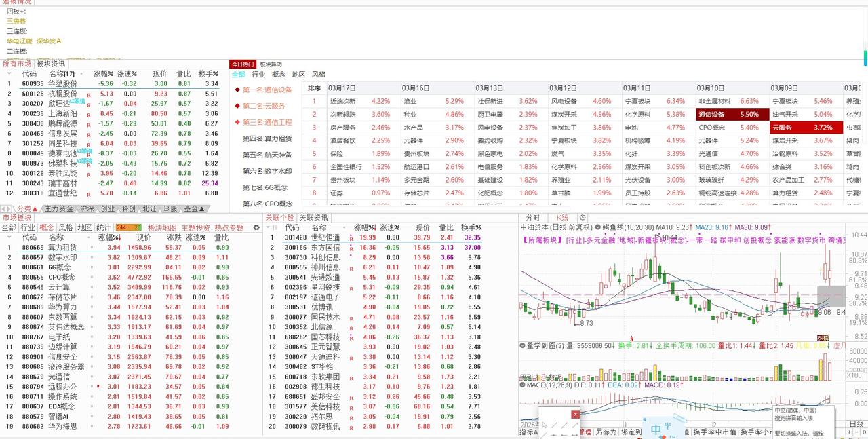Close the floating drawing toolbar

click(x=576, y=415)
